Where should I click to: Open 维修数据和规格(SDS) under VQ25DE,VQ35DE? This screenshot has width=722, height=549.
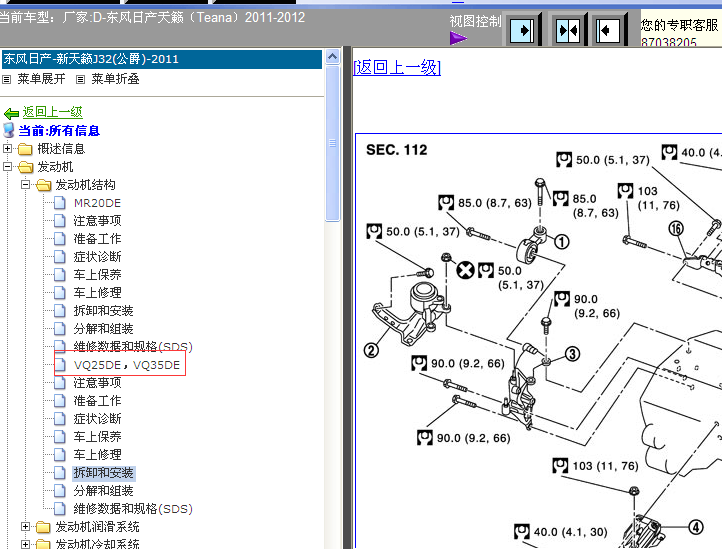pyautogui.click(x=133, y=509)
